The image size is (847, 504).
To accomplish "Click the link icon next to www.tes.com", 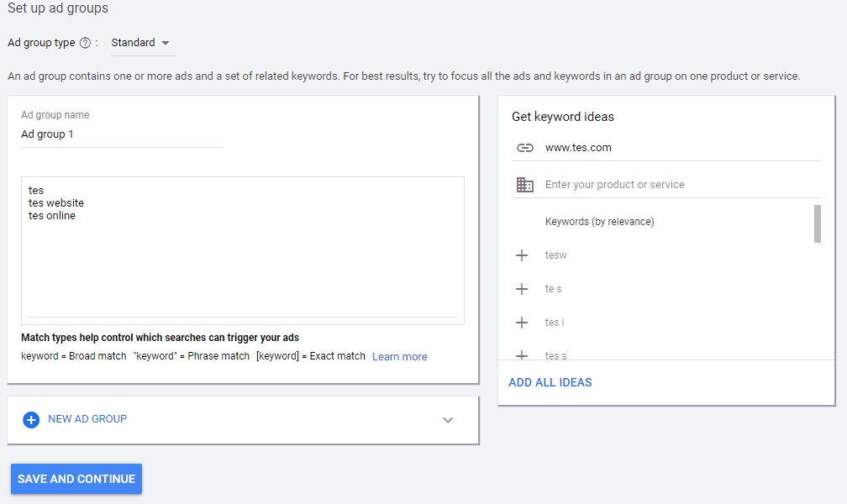I will click(525, 148).
